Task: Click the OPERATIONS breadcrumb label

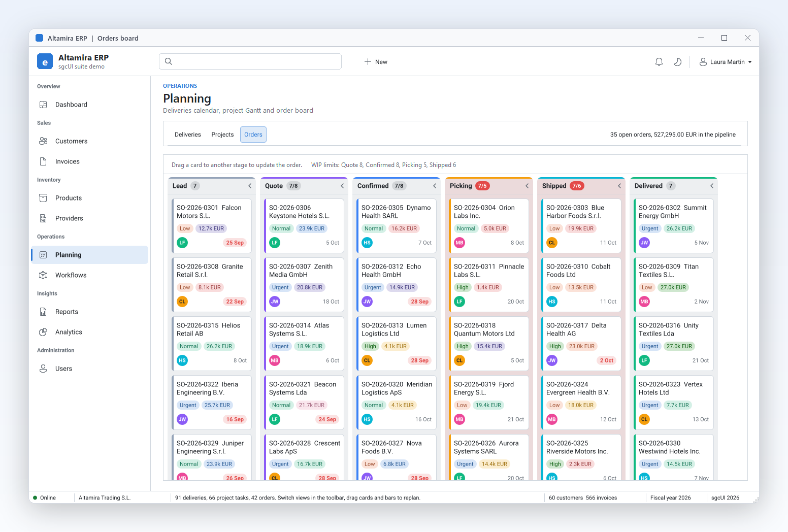Action: coord(180,86)
